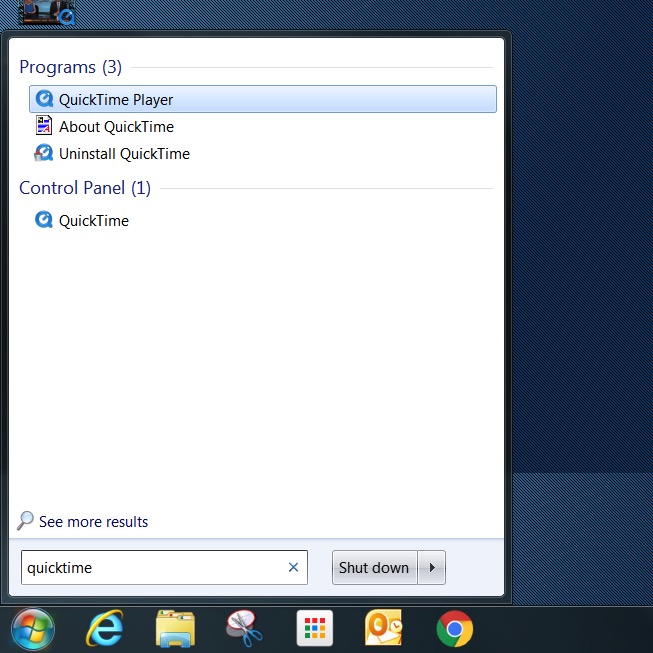The height and width of the screenshot is (653, 653).
Task: Expand the Shut down options arrow
Action: click(432, 568)
